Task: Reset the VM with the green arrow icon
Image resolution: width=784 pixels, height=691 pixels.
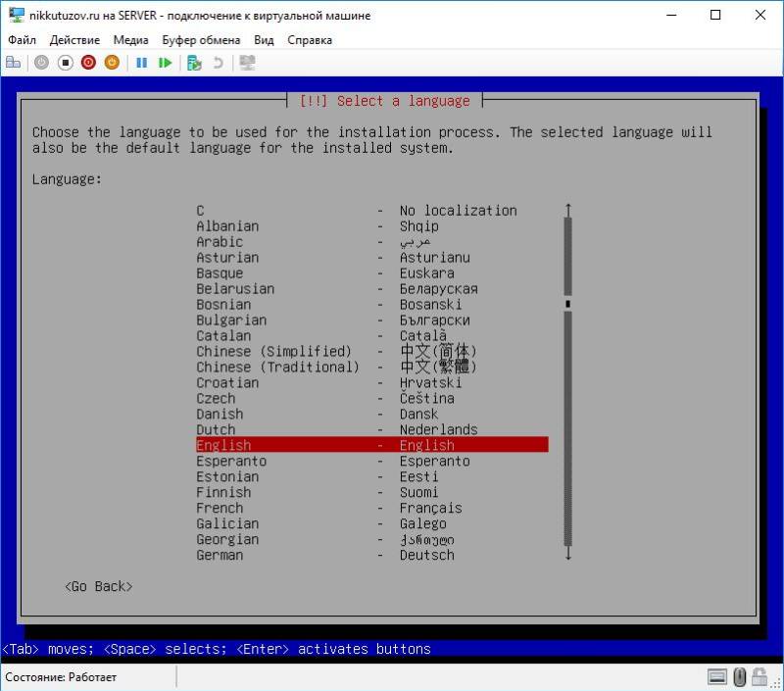Action: (x=165, y=62)
